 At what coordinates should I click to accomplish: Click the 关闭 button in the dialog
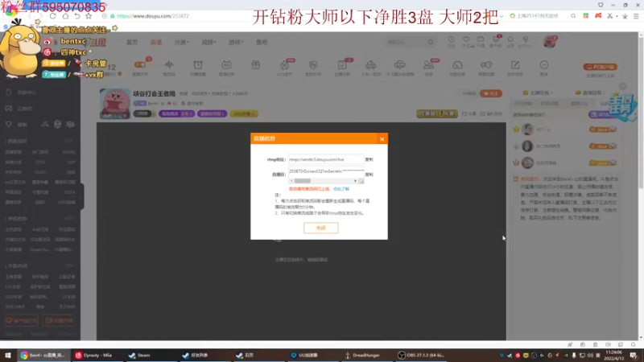(x=320, y=228)
